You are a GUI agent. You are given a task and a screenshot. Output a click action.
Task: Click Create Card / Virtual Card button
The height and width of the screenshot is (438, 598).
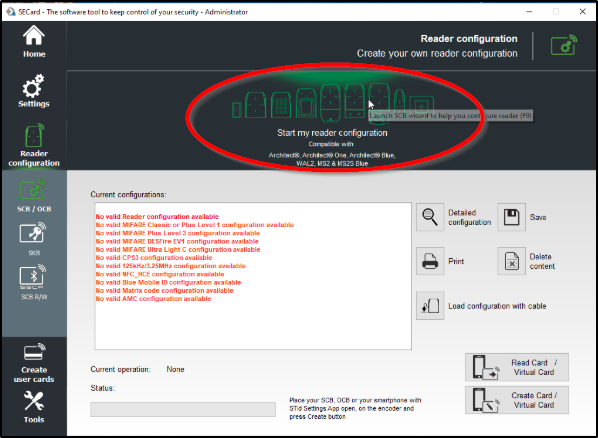pyautogui.click(x=517, y=400)
